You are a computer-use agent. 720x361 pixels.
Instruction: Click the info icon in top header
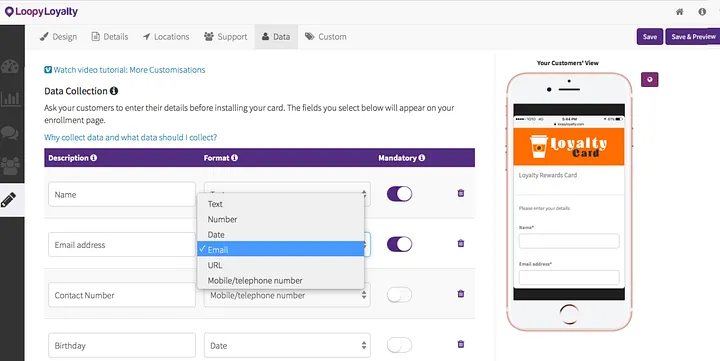702,12
